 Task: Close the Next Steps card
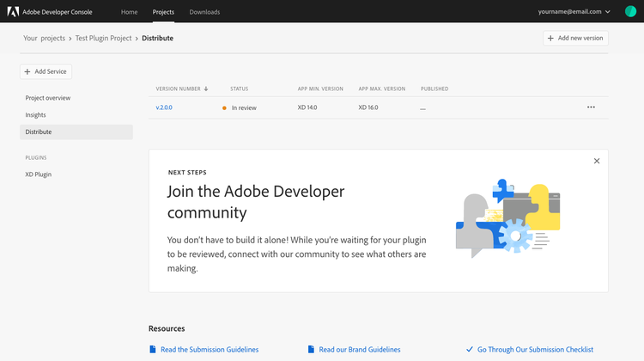[597, 161]
